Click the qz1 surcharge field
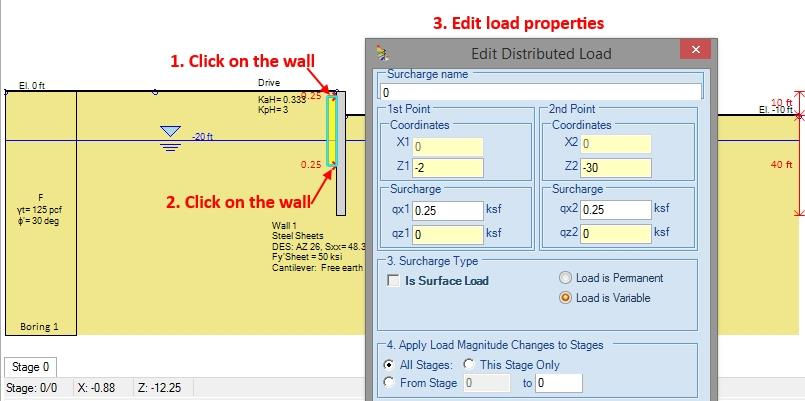 [447, 234]
